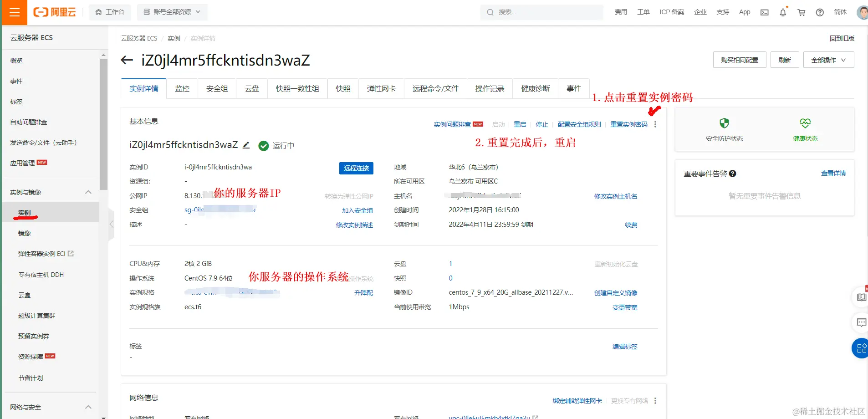Screen dimensions: 868x419
Task: Click the 编辑标签 link
Action: pyautogui.click(x=625, y=347)
